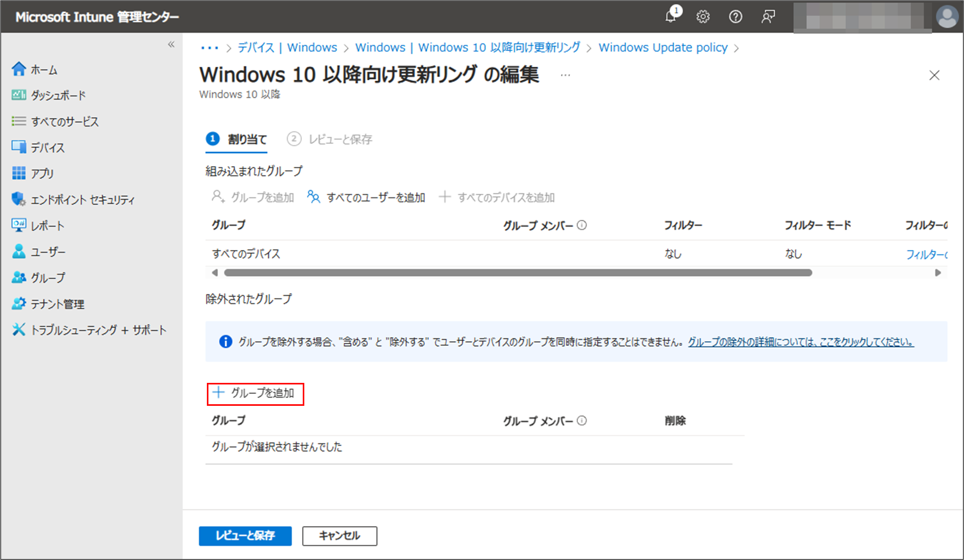Click the Users person icon in sidebar

19,251
